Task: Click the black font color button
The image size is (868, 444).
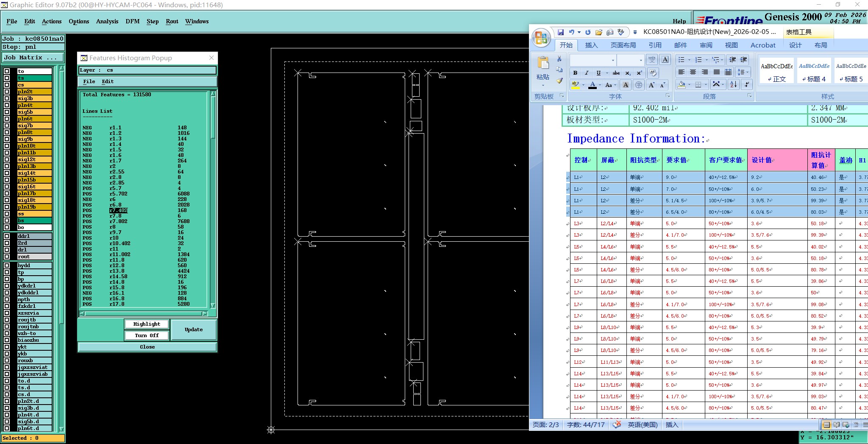Action: (x=593, y=85)
